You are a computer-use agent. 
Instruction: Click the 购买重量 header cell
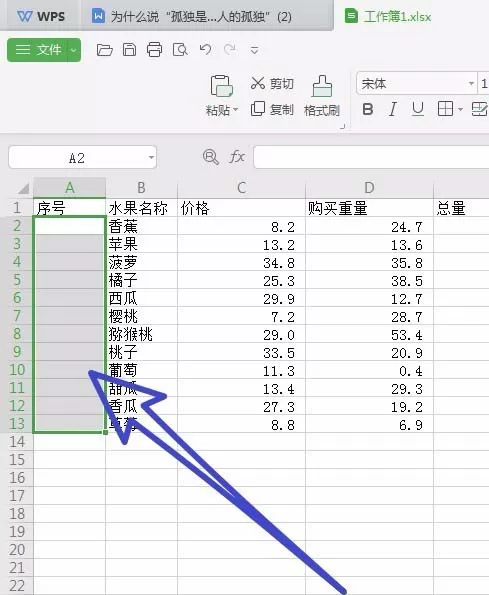pos(369,208)
